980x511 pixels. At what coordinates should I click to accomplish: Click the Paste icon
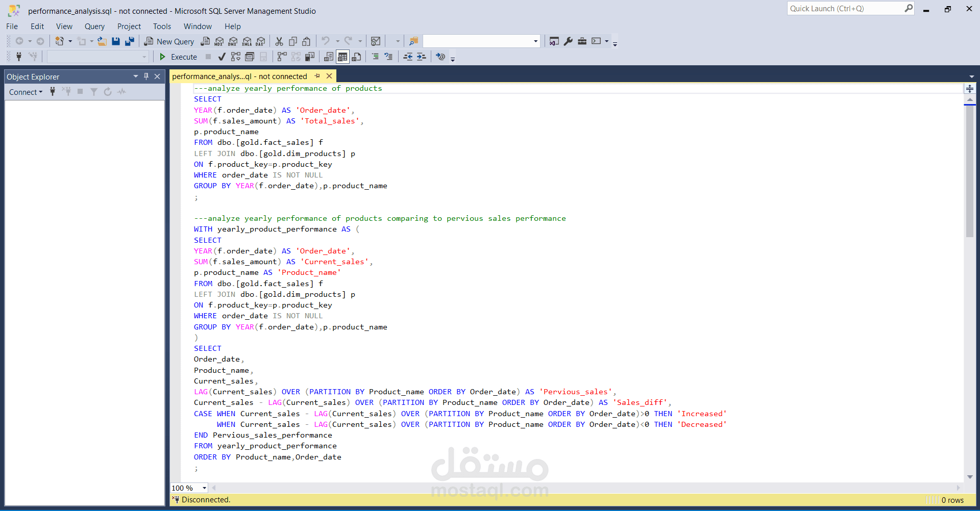pos(306,41)
